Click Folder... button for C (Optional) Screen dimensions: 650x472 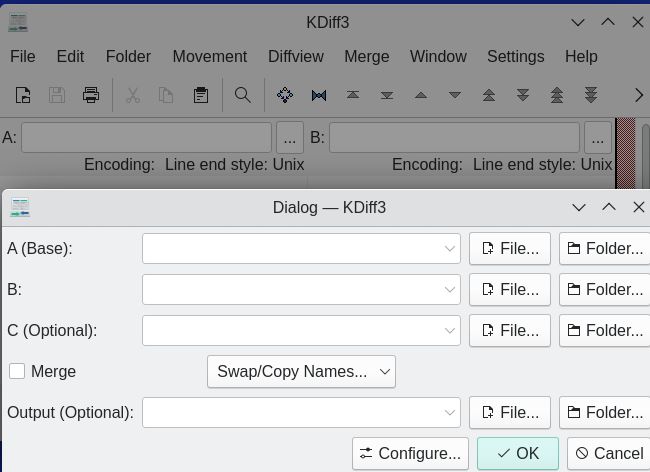pos(604,331)
